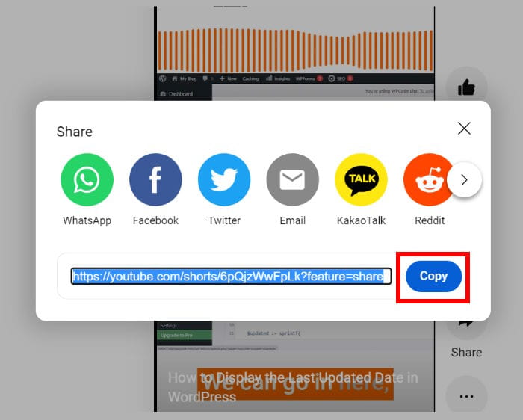Click the orange waveform in the video
This screenshot has width=523, height=420.
(296, 50)
